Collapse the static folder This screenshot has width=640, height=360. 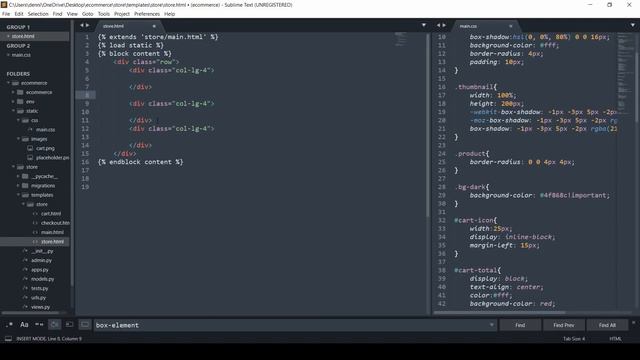click(x=13, y=111)
